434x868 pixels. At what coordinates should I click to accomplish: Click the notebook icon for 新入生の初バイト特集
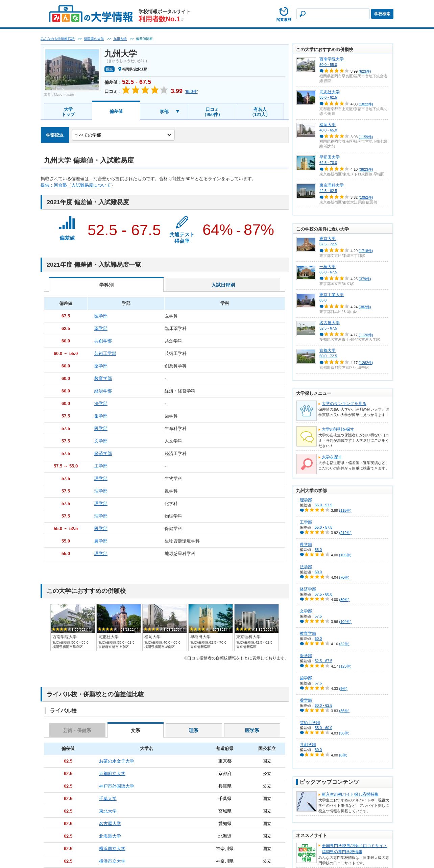click(x=306, y=801)
